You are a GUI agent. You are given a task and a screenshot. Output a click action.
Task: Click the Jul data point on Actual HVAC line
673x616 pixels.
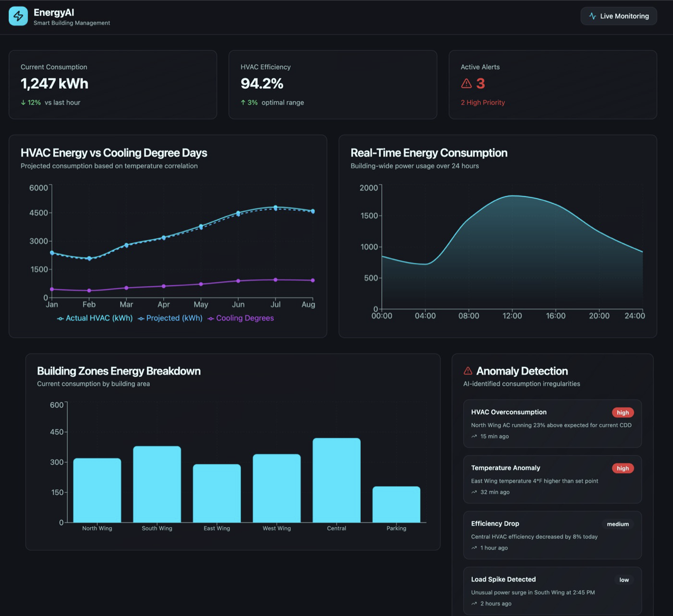click(276, 207)
